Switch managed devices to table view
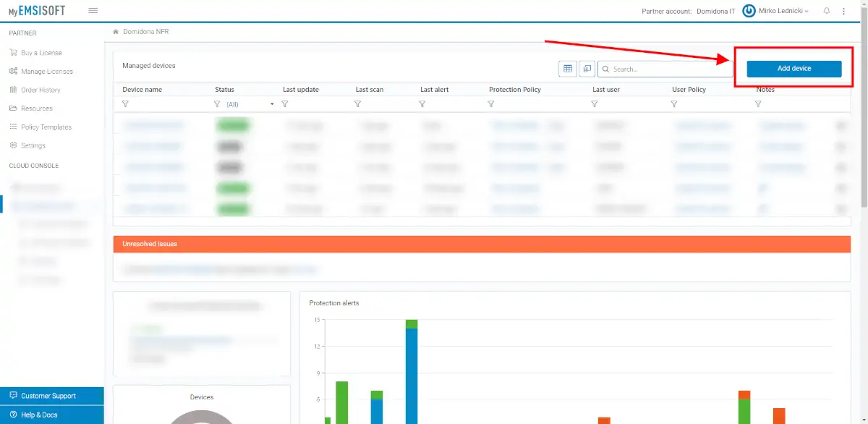This screenshot has width=868, height=424. (568, 69)
